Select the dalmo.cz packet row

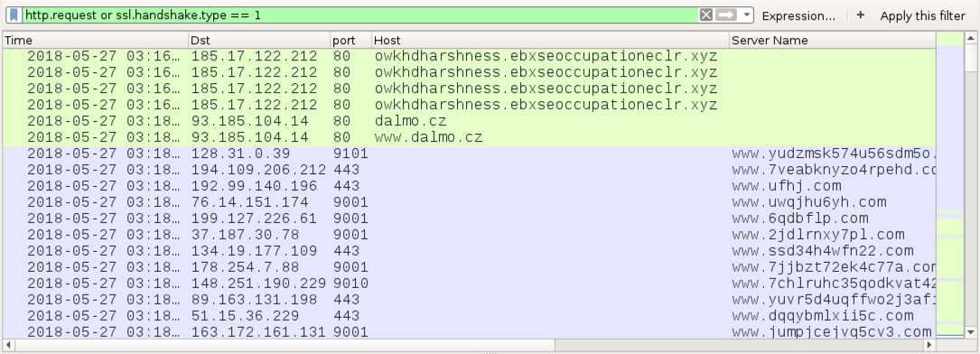469,120
